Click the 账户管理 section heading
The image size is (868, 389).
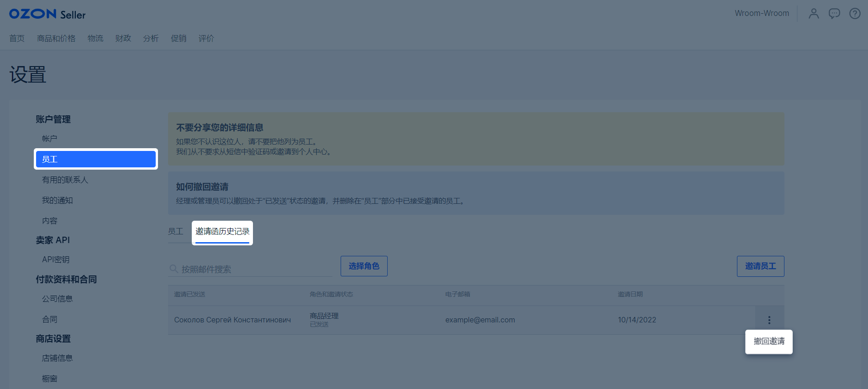pos(53,119)
